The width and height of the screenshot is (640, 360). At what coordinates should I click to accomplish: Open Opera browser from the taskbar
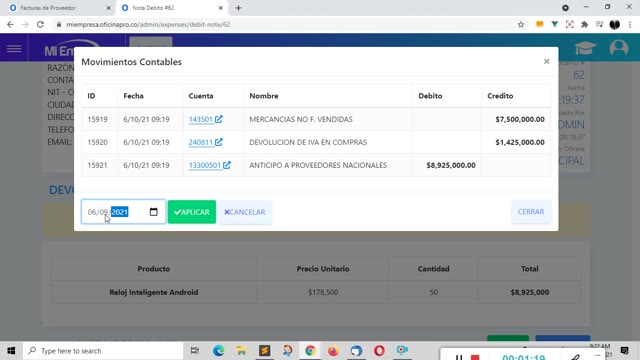[x=379, y=351]
